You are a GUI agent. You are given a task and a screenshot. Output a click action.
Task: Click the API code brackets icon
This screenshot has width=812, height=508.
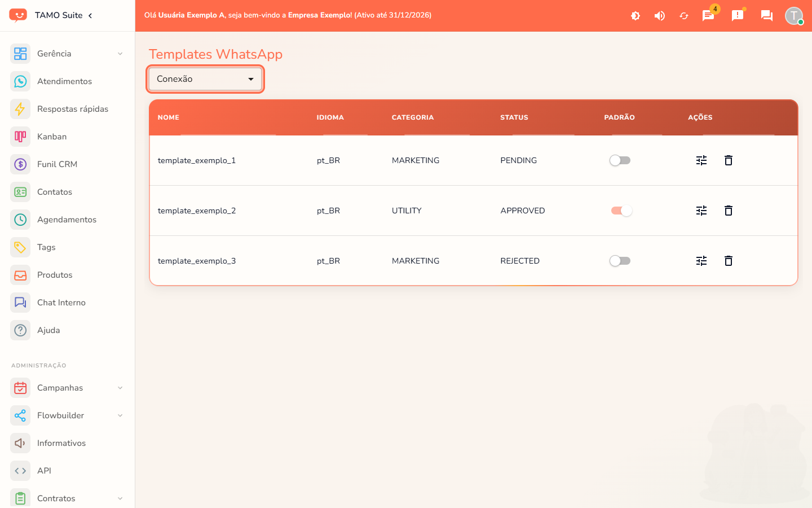(20, 471)
